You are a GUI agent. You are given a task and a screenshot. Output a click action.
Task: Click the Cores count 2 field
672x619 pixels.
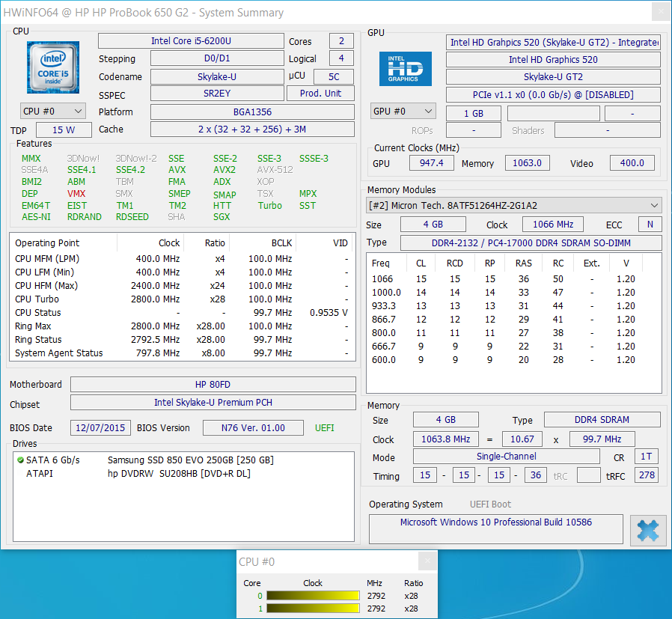(341, 41)
